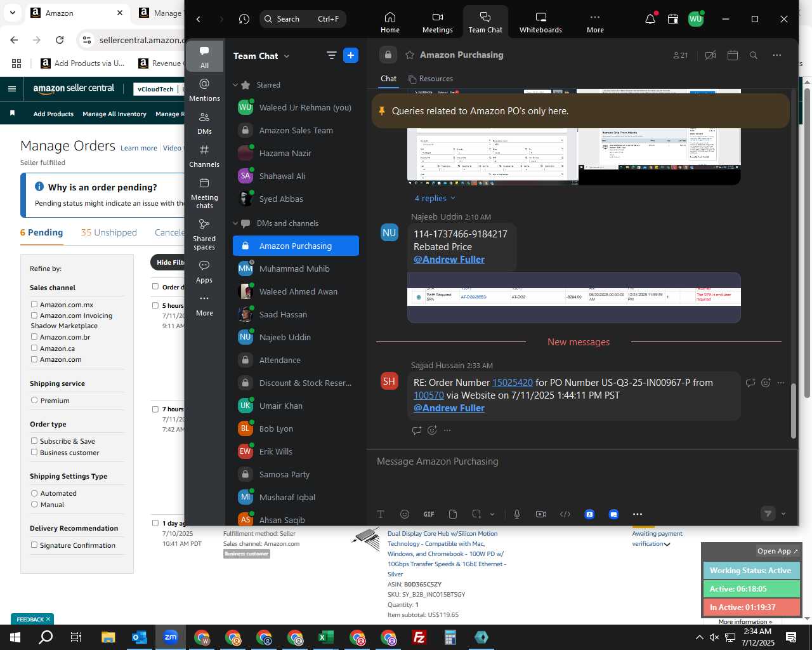
Task: Check the Business customer order type
Action: tap(34, 452)
